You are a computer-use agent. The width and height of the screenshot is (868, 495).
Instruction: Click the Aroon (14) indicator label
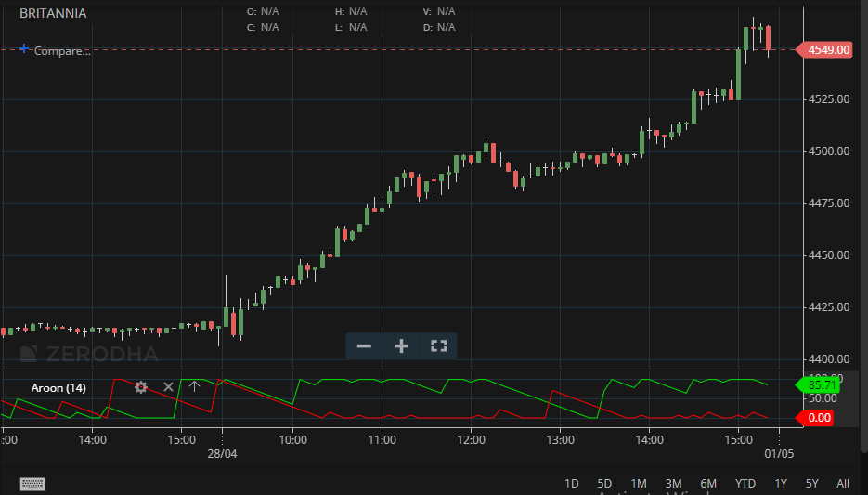click(58, 387)
